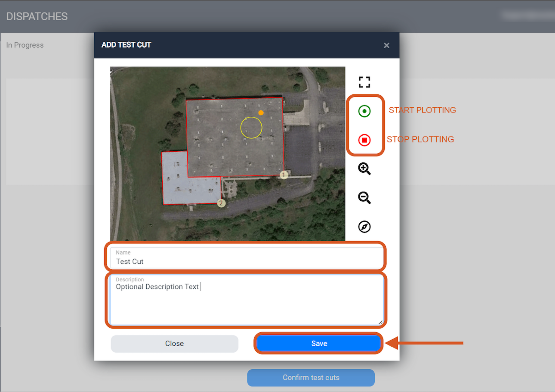Zoom out of the map

pos(364,198)
